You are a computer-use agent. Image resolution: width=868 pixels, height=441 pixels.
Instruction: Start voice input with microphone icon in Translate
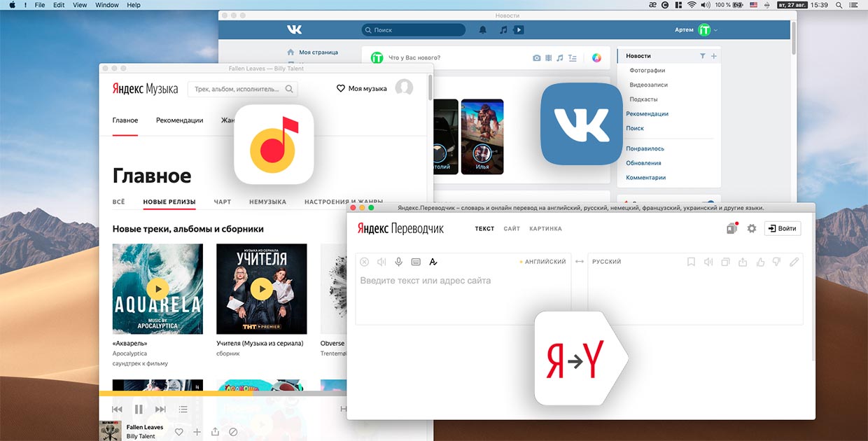point(398,262)
